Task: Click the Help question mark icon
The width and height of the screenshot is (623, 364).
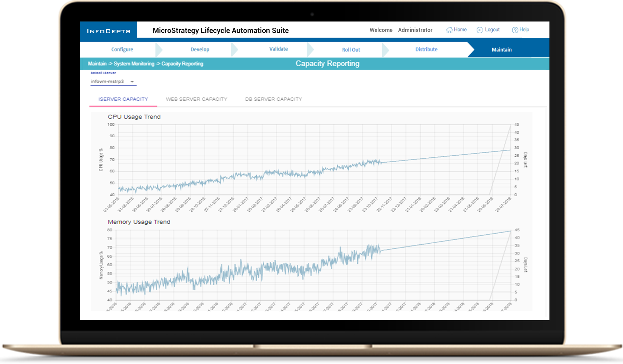Action: point(515,30)
